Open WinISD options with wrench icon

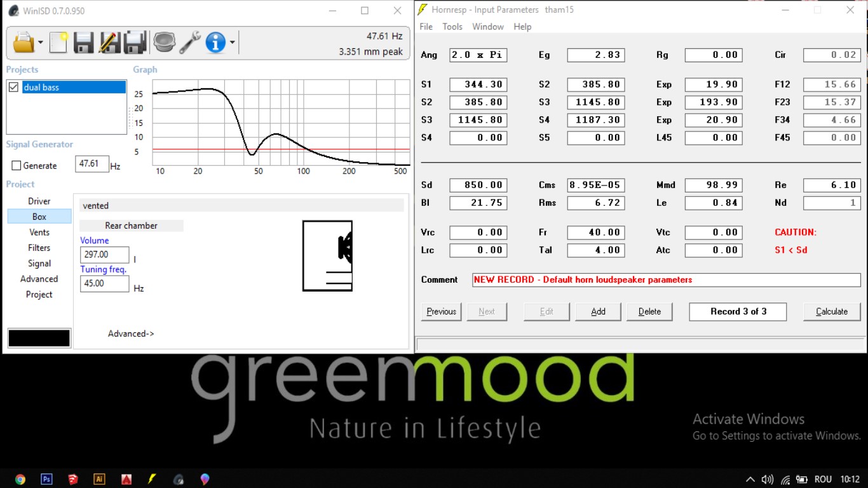coord(189,43)
